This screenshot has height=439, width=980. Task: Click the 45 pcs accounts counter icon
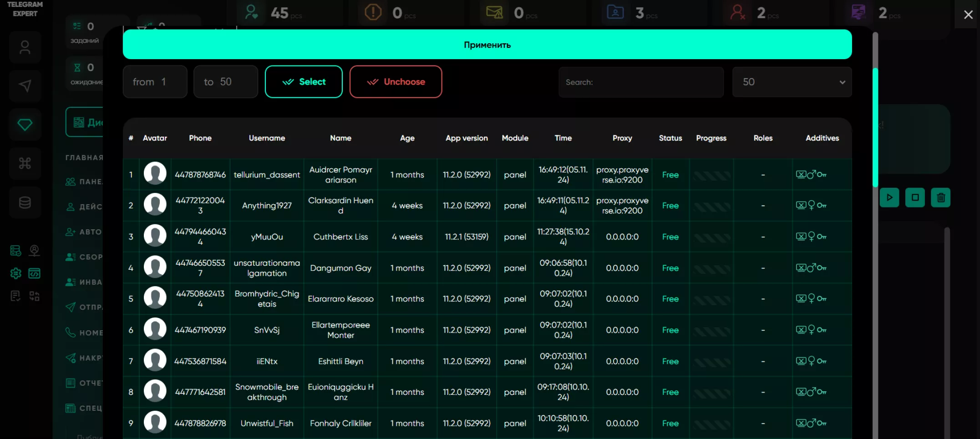[251, 12]
